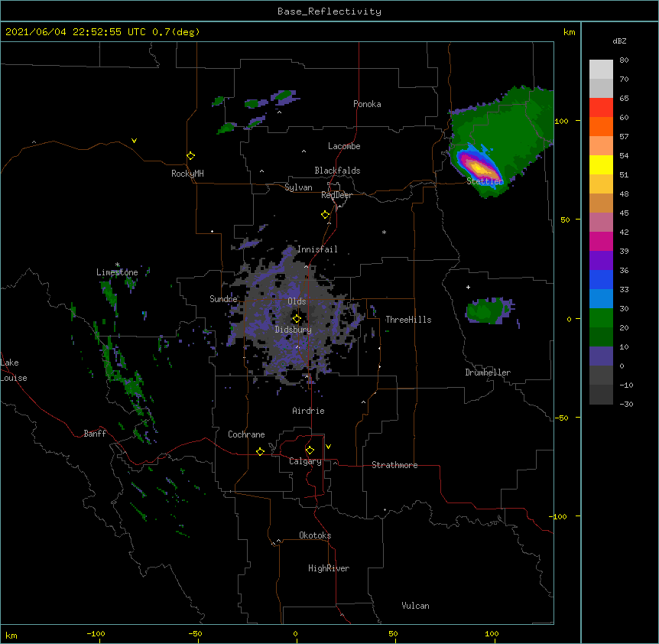Pick the purple 36–39 dBZ legend band
This screenshot has width=659, height=644.
[601, 261]
